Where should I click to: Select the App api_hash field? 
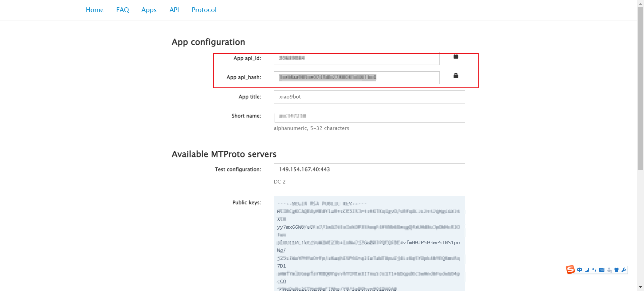356,78
